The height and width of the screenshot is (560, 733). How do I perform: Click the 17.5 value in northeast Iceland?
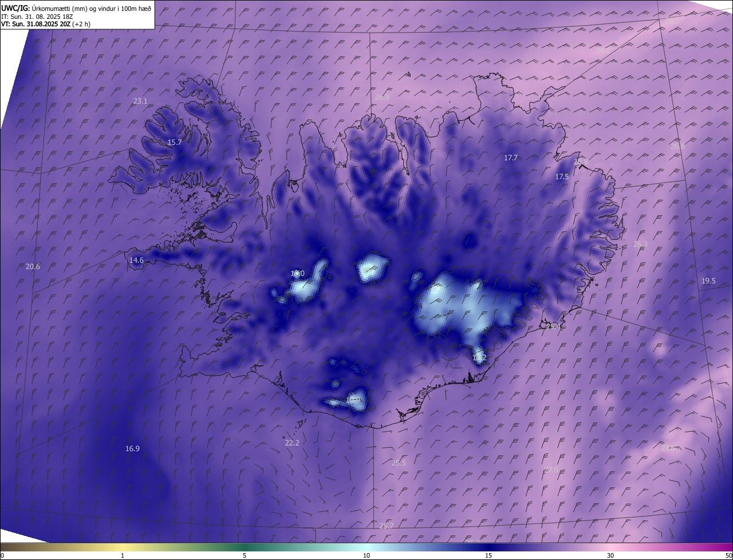[562, 177]
